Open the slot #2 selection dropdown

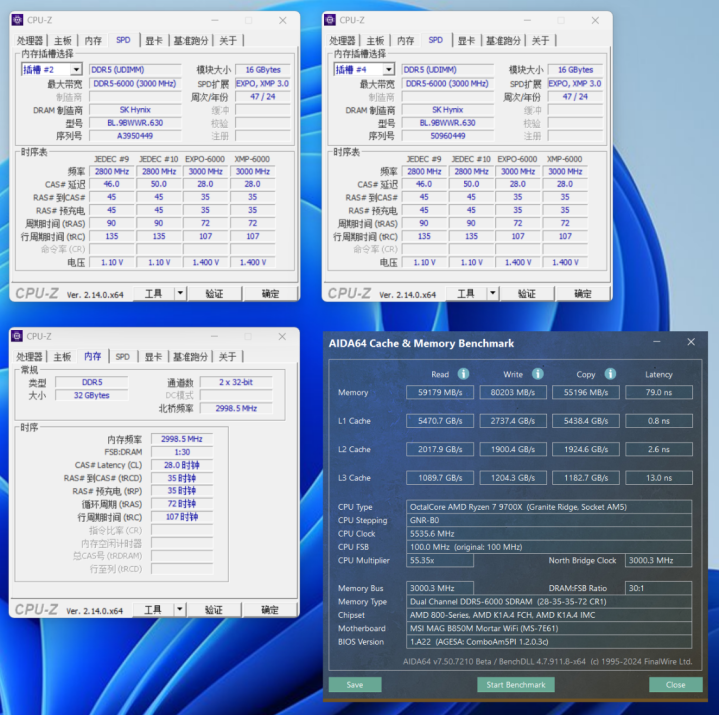(76, 70)
